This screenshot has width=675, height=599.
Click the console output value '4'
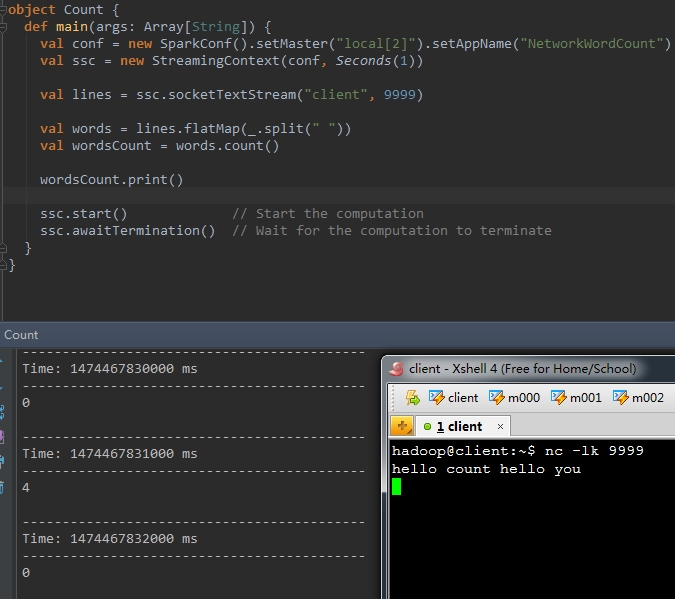(26, 487)
